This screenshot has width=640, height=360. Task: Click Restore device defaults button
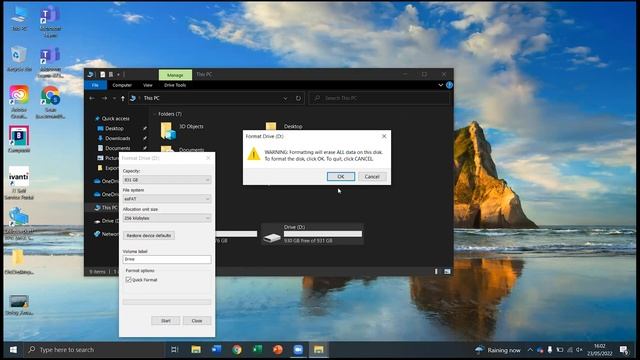click(x=149, y=236)
